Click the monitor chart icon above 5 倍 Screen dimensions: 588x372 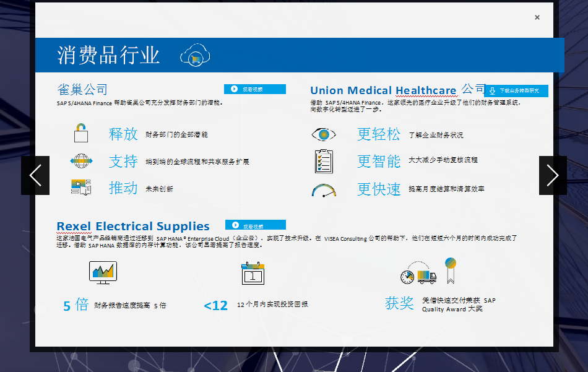point(103,272)
